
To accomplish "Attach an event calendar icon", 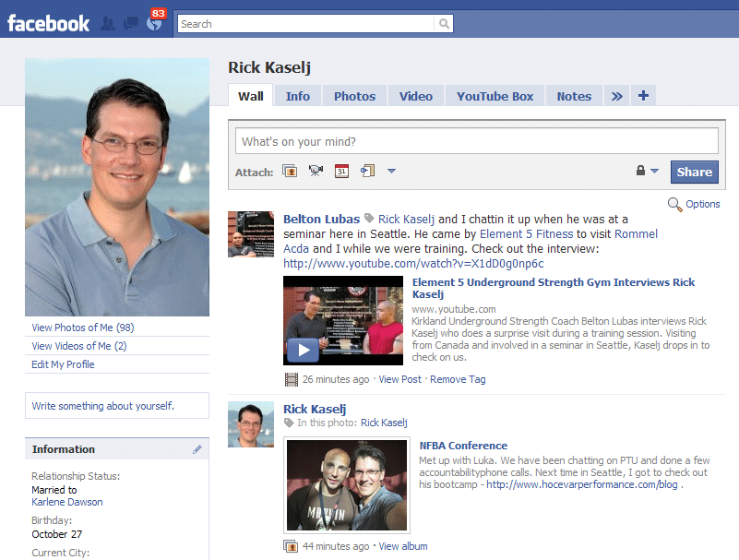I will (x=341, y=171).
